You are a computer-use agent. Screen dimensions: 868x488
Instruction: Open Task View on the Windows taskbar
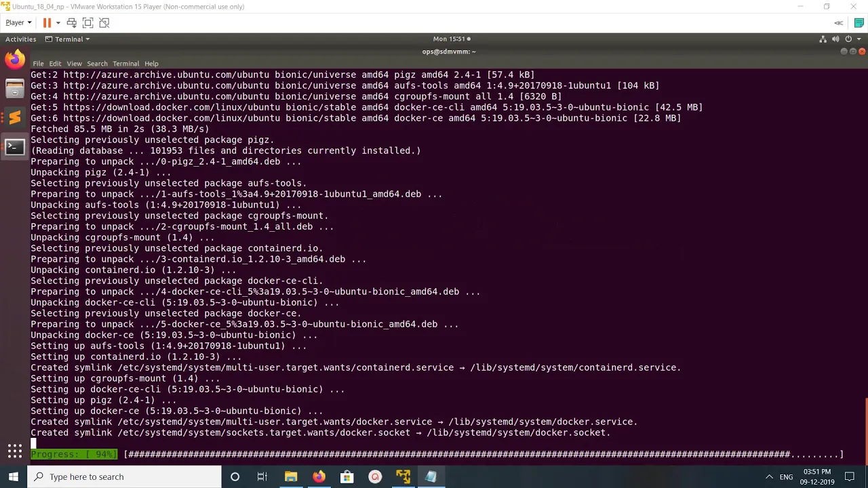click(262, 476)
